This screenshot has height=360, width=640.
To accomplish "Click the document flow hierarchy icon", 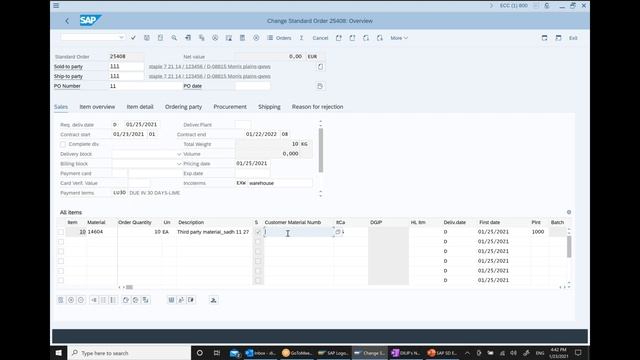I will click(x=202, y=38).
